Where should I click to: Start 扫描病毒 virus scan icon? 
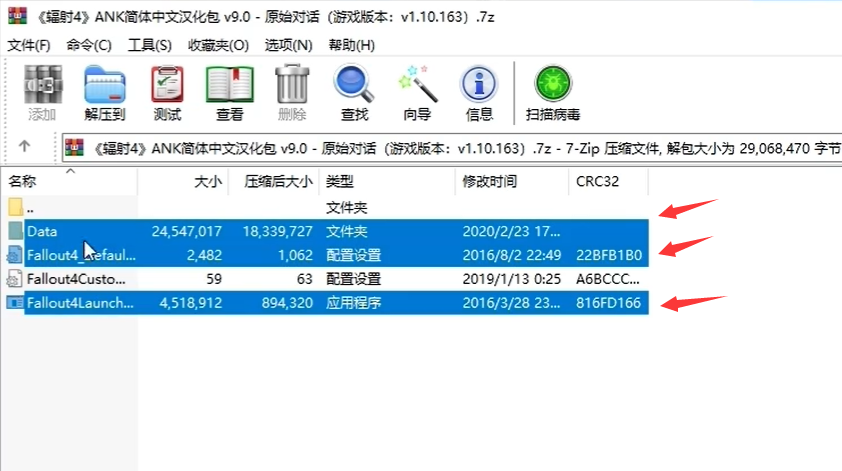tap(553, 84)
